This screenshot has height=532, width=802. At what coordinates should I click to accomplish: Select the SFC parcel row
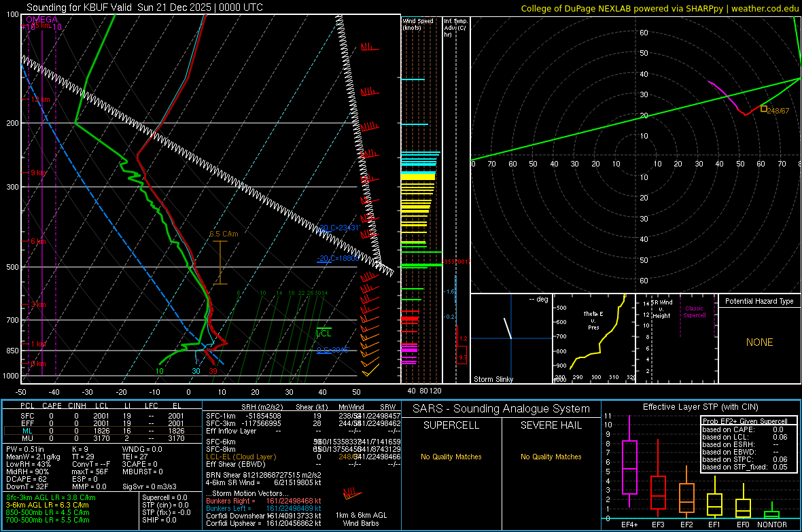click(x=101, y=416)
